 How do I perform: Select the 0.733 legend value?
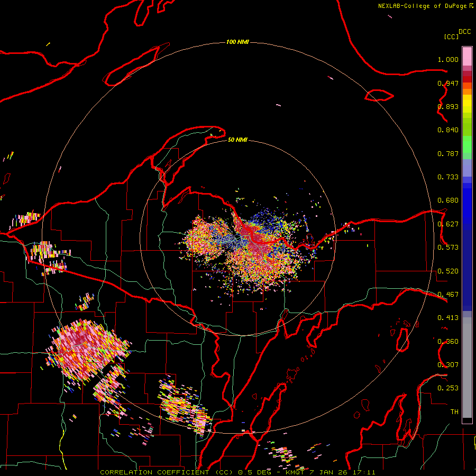[x=448, y=177]
